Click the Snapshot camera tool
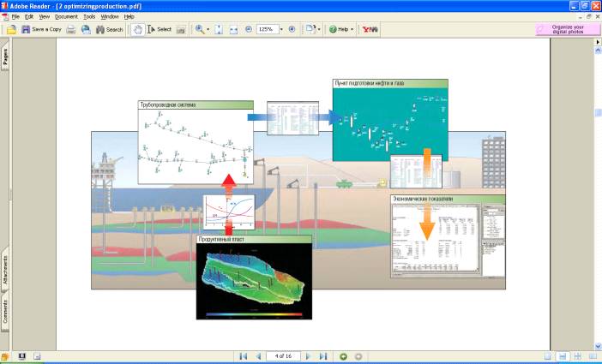602x364 pixels. point(181,29)
